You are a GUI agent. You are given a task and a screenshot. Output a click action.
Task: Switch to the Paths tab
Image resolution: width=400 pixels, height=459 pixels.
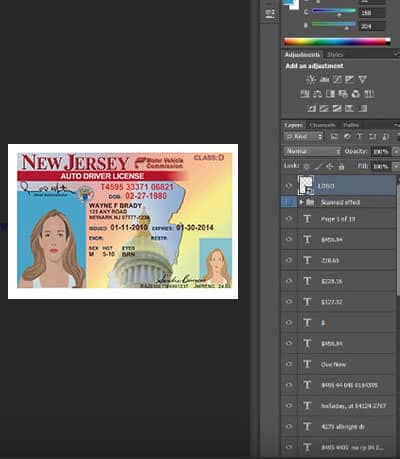pos(351,125)
